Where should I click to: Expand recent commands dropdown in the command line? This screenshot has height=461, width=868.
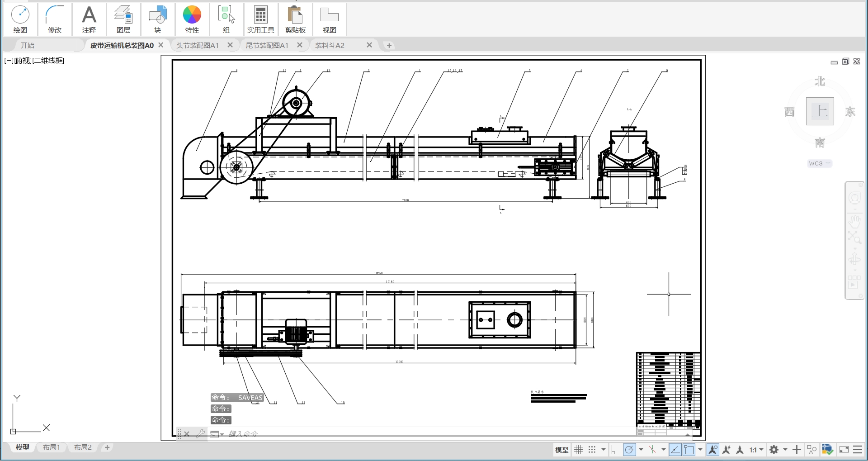[x=217, y=434]
